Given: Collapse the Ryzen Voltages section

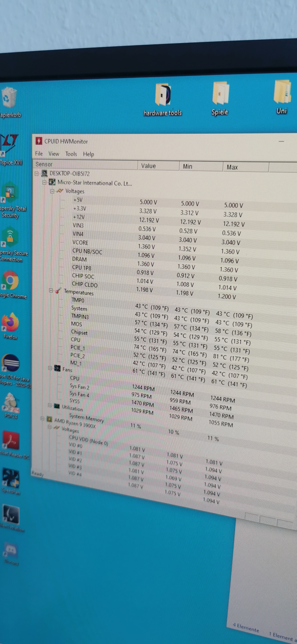Looking at the screenshot, I should (x=49, y=427).
